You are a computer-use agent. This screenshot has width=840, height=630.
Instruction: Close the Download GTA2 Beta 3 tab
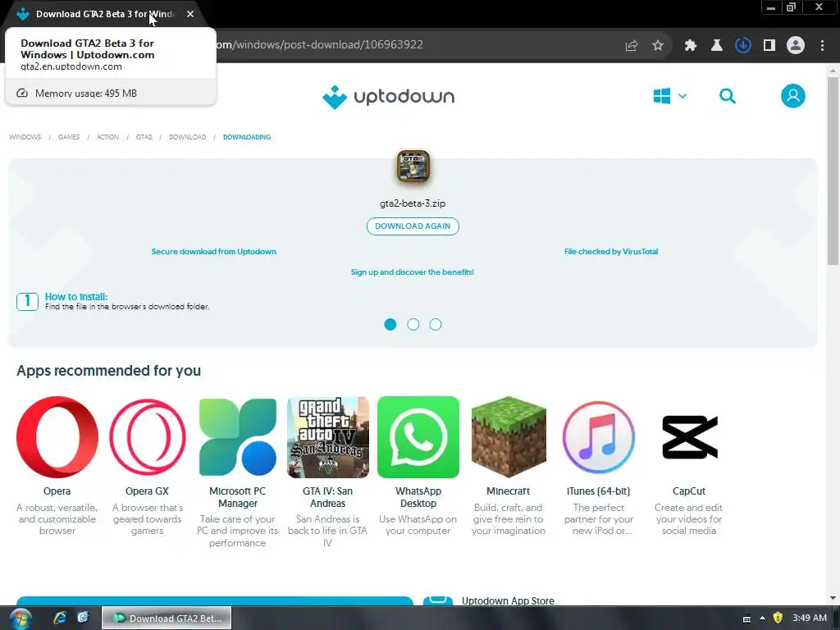pyautogui.click(x=190, y=14)
